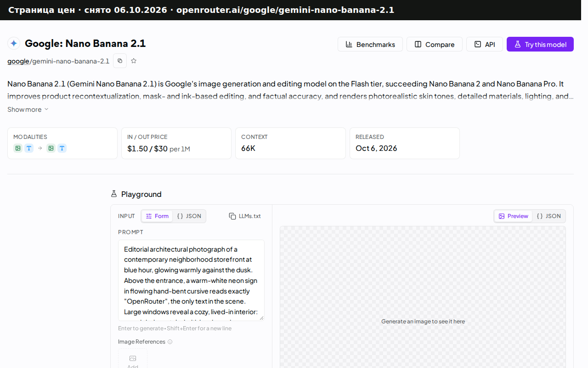The image size is (588, 368).
Task: Select the output JSON tab
Action: point(549,216)
